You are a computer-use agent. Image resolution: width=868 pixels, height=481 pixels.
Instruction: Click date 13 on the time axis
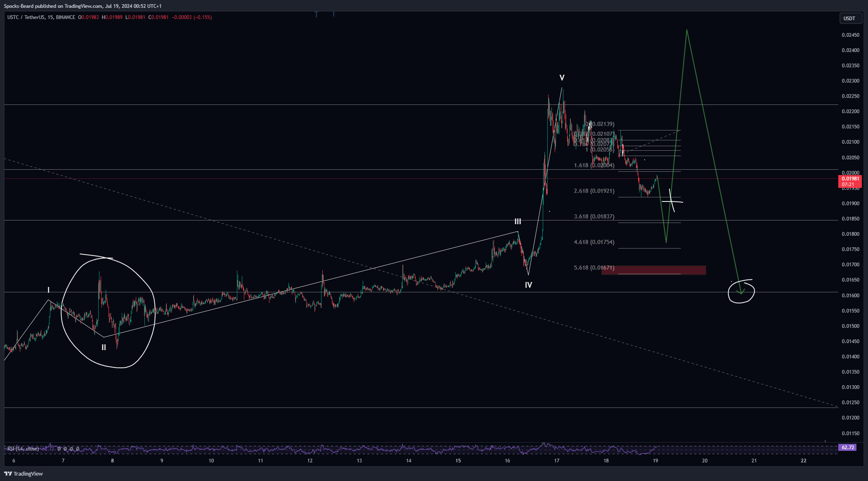359,461
